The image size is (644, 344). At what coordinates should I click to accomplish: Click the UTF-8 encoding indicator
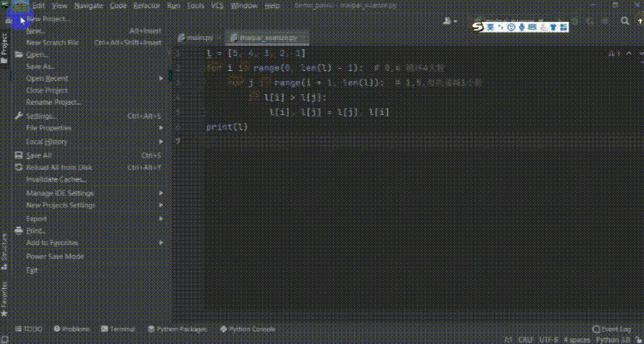(549, 340)
